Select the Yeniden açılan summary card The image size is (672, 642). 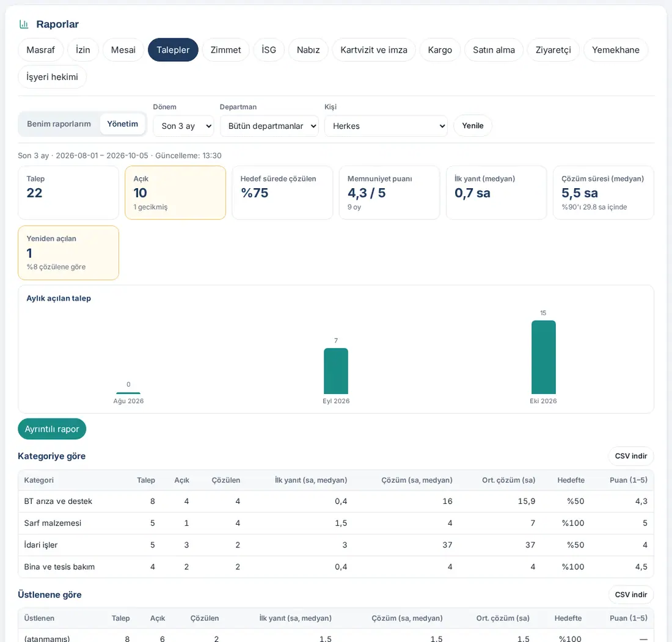pos(68,253)
